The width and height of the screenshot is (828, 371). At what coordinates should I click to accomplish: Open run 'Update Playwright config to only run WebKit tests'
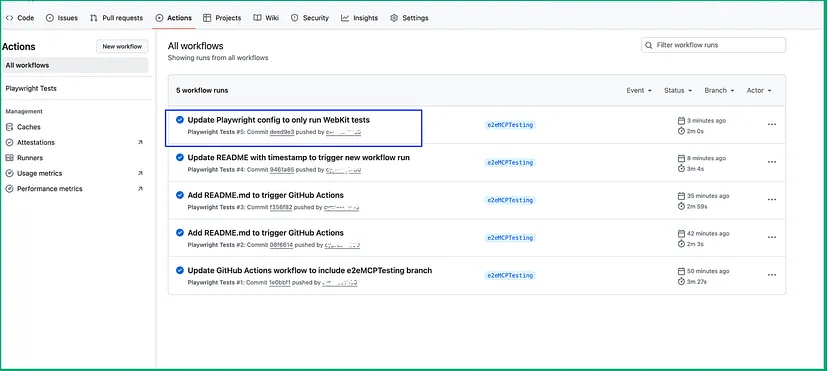(279, 120)
